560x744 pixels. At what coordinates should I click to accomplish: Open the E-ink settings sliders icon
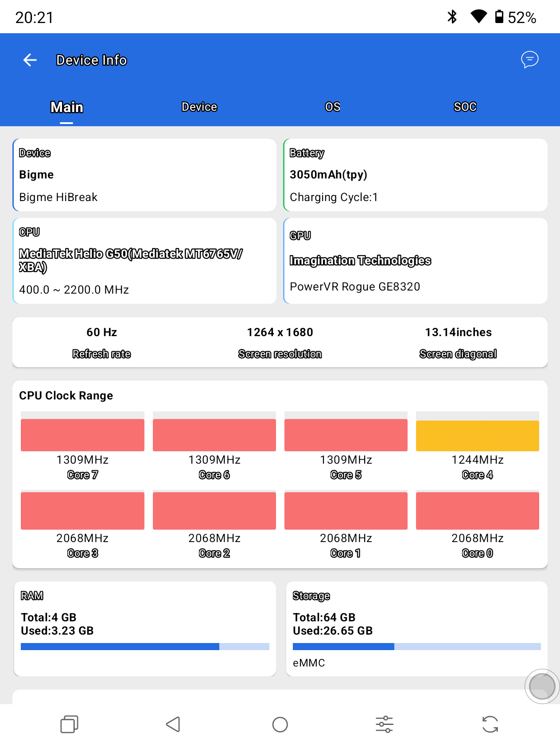click(385, 725)
